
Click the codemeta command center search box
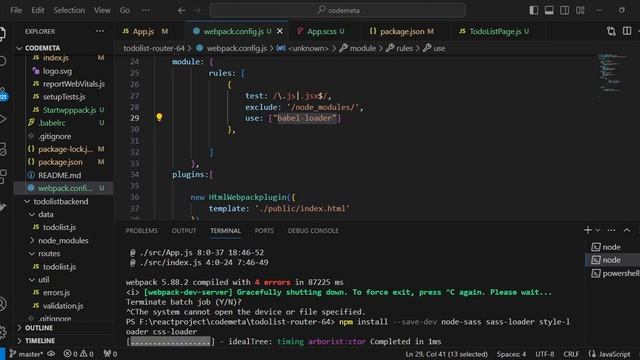click(x=338, y=10)
